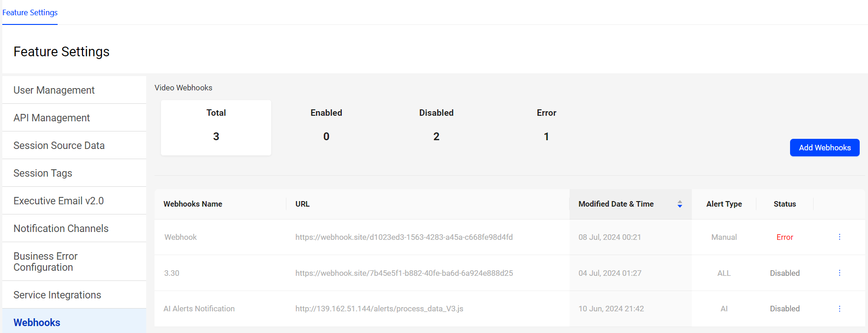
Task: Open Session Source Data section
Action: (x=59, y=146)
